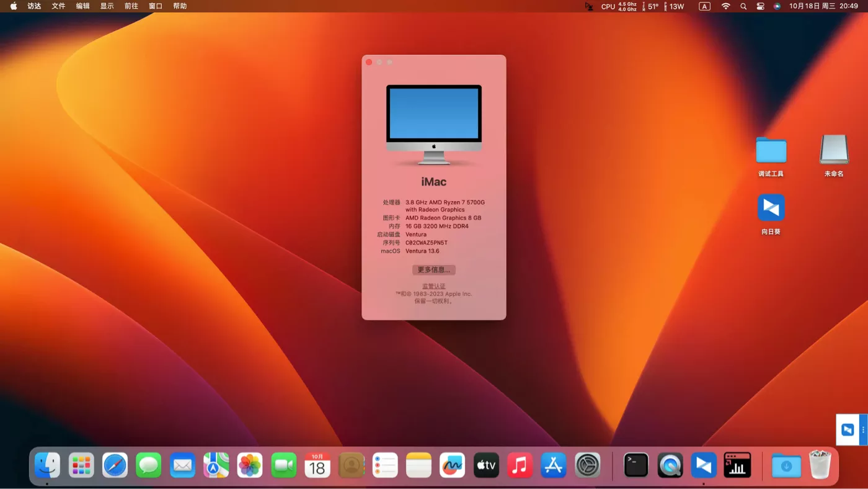868x489 pixels.
Task: Open Control Center in the menu bar
Action: (x=760, y=6)
